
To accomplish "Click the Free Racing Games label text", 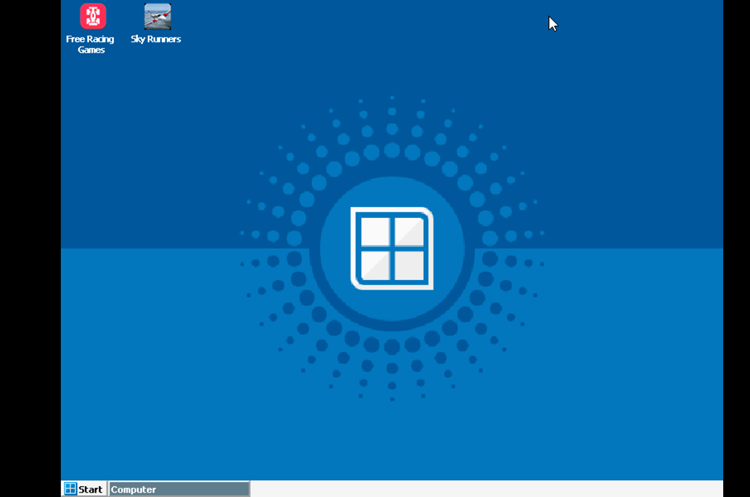I will [90, 44].
